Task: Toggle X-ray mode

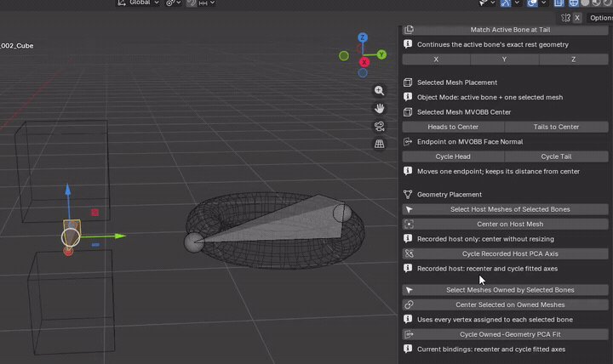Action: (x=559, y=3)
